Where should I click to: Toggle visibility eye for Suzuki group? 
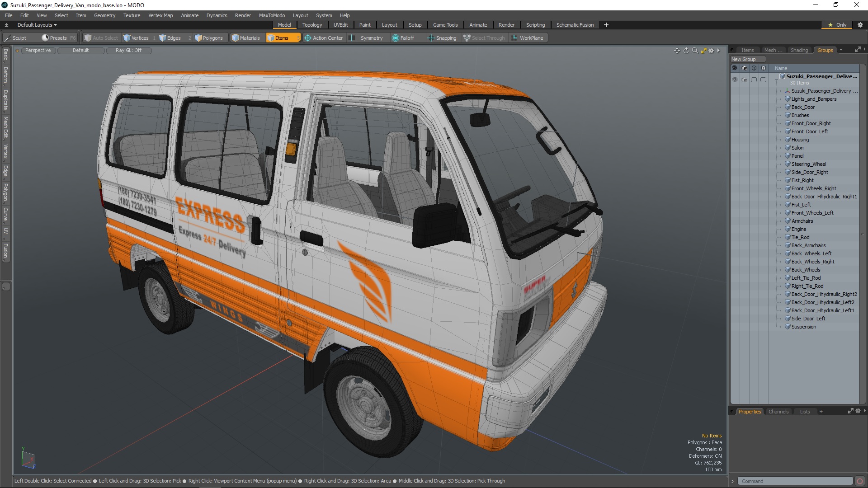point(735,80)
